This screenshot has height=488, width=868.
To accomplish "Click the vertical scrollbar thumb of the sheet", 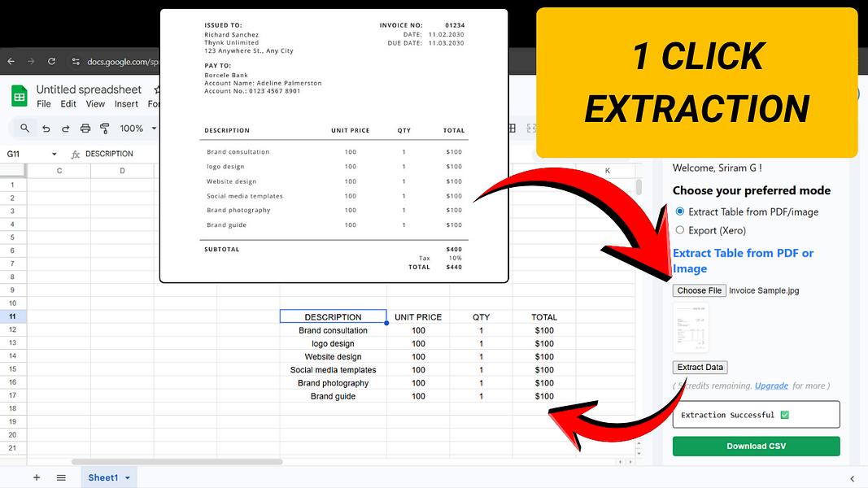I will (x=639, y=187).
